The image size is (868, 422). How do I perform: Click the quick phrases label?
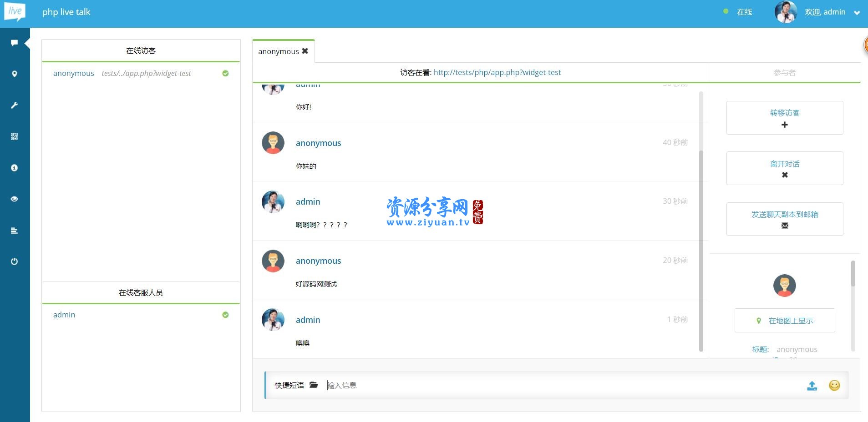289,385
